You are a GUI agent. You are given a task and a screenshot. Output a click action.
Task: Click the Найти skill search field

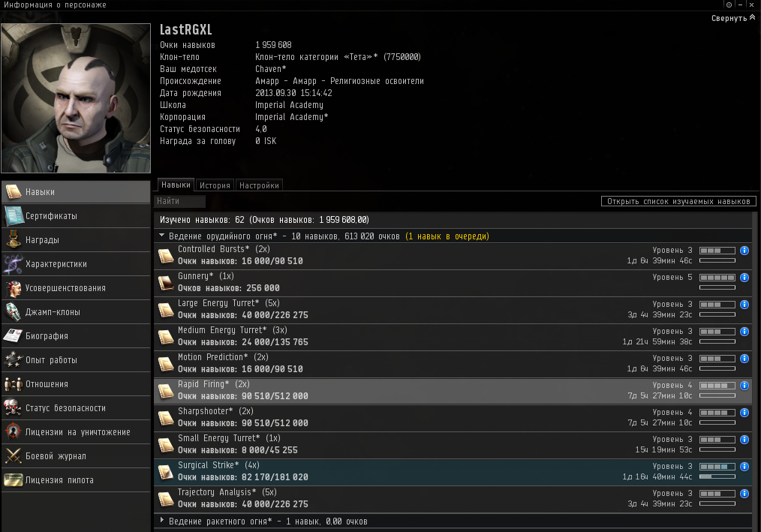180,201
